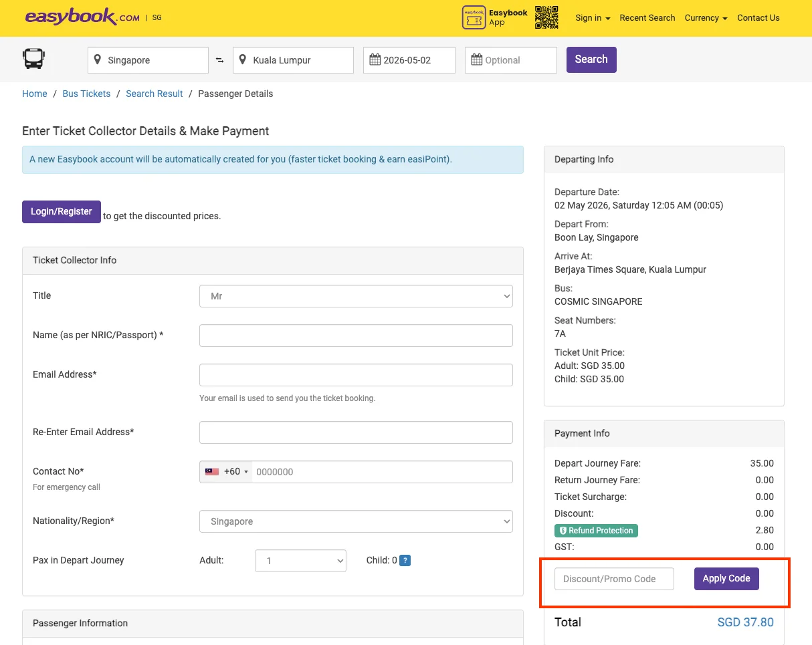
Task: Click the COSMIC SINGAPORE bus name
Action: click(598, 301)
